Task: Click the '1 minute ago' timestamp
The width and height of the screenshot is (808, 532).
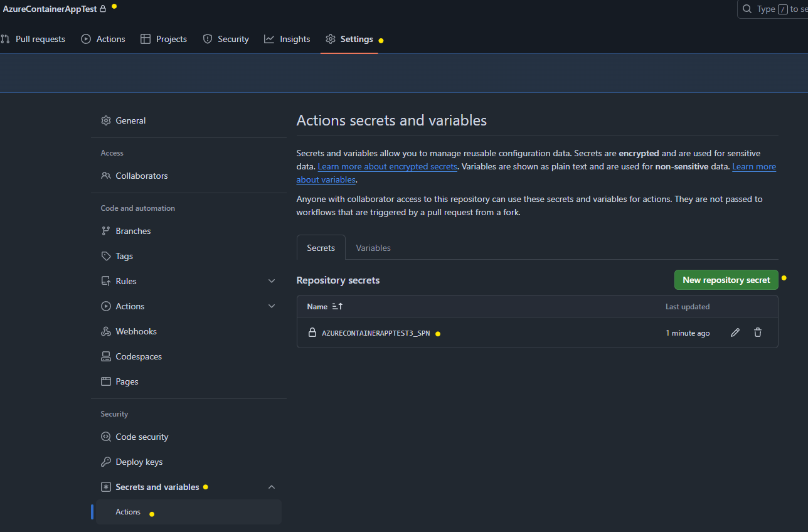Action: coord(688,333)
